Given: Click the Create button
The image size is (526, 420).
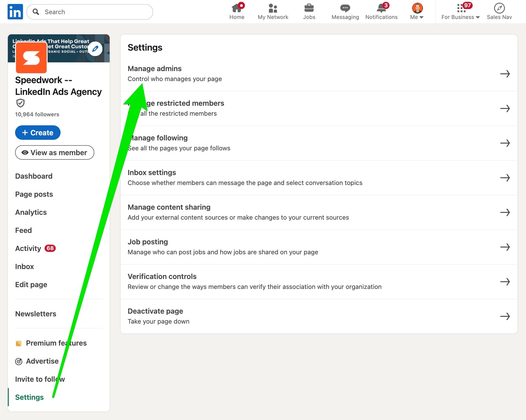Looking at the screenshot, I should 38,133.
